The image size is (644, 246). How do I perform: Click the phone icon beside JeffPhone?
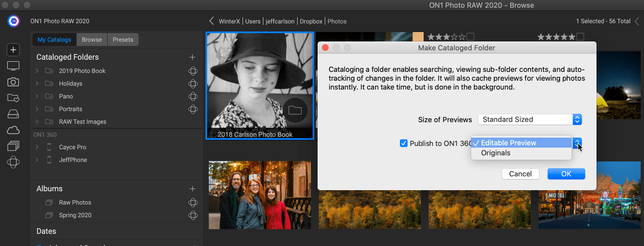[x=49, y=160]
